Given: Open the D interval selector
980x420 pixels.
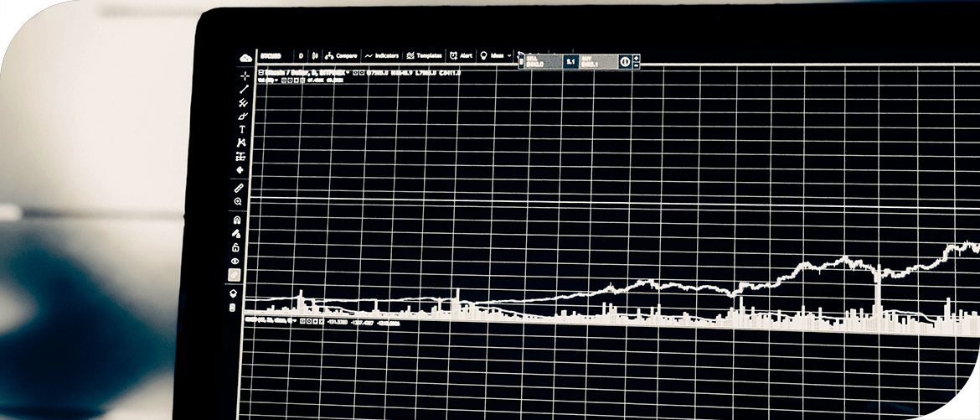Looking at the screenshot, I should [301, 55].
